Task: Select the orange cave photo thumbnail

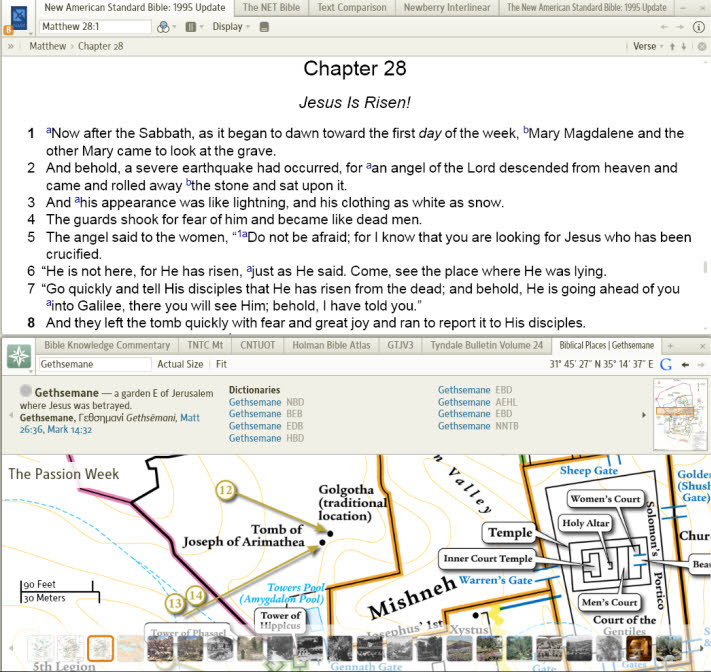Action: tap(638, 648)
